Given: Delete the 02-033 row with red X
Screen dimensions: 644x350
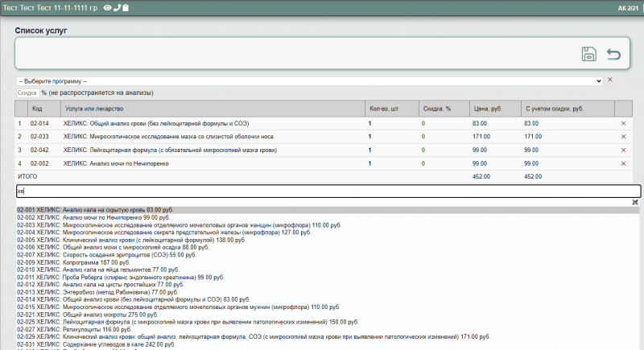Looking at the screenshot, I should pos(623,137).
